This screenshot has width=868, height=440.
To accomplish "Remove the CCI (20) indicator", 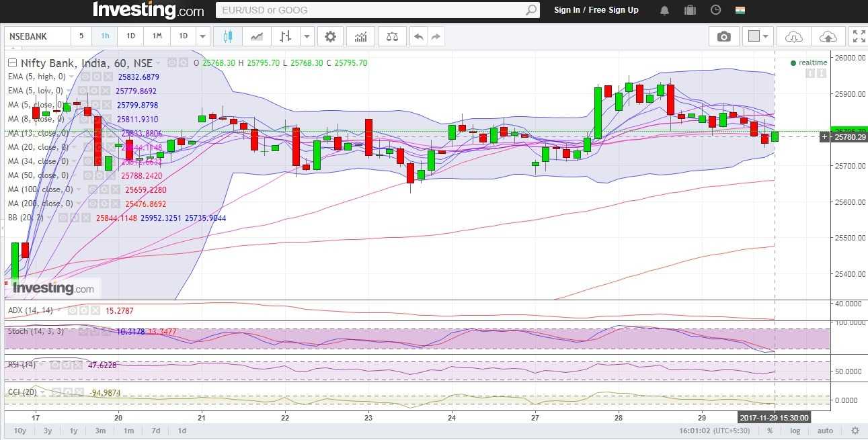I will point(79,392).
